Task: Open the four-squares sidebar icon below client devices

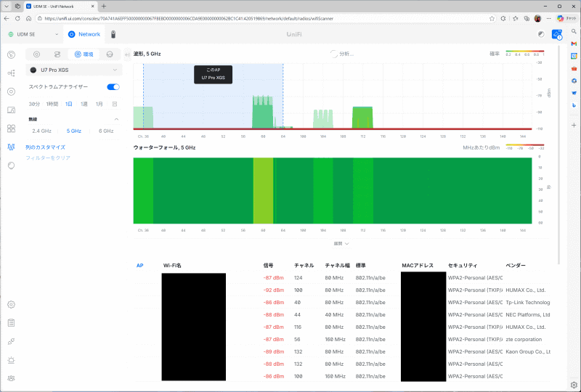Action: 11,128
